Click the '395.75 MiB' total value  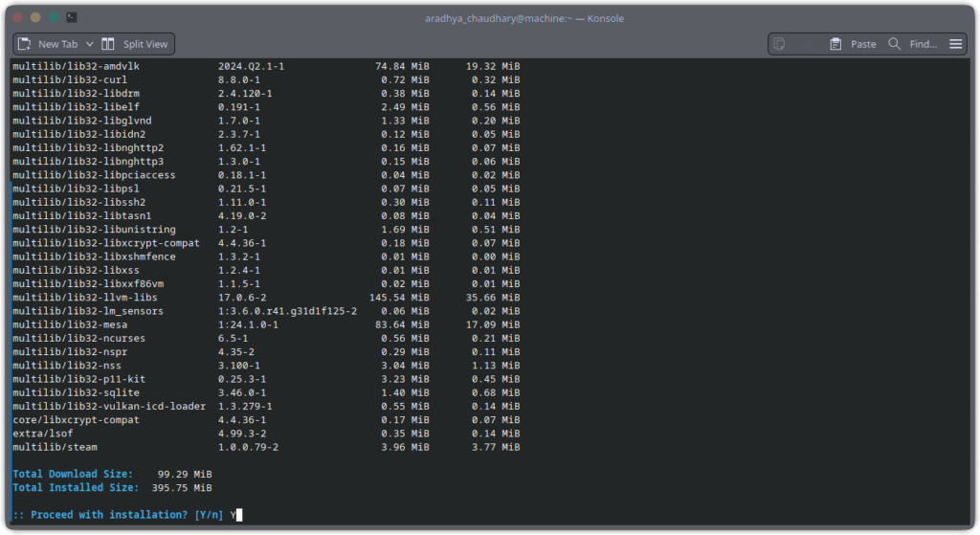182,488
